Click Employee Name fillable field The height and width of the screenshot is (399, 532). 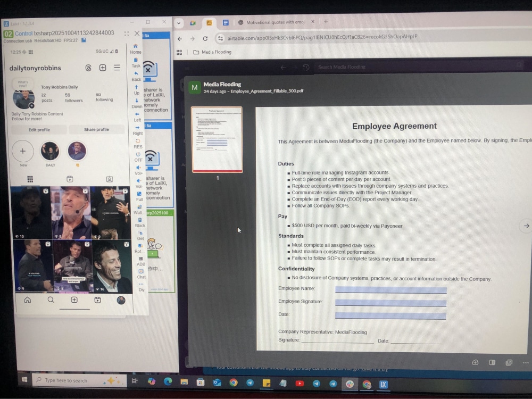click(391, 290)
